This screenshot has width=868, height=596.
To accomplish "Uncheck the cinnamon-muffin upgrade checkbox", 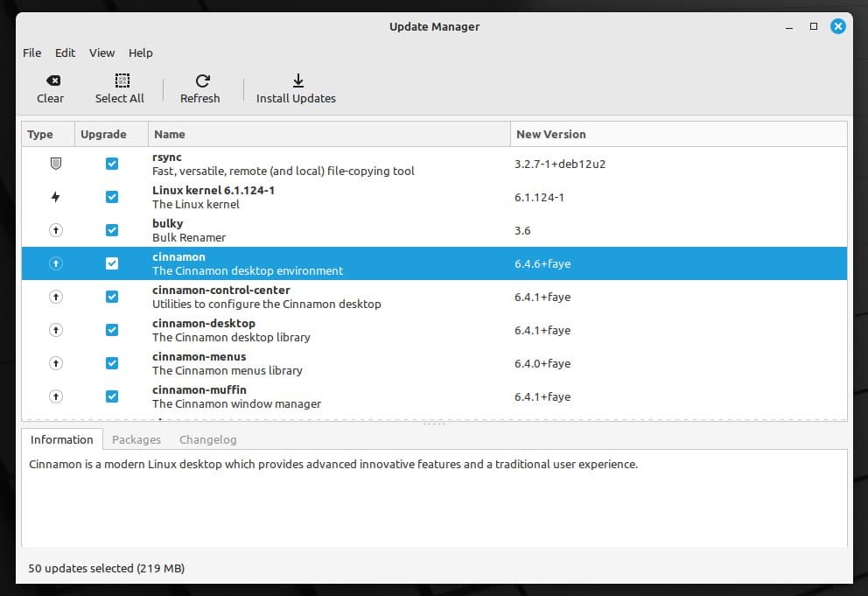I will coord(112,396).
